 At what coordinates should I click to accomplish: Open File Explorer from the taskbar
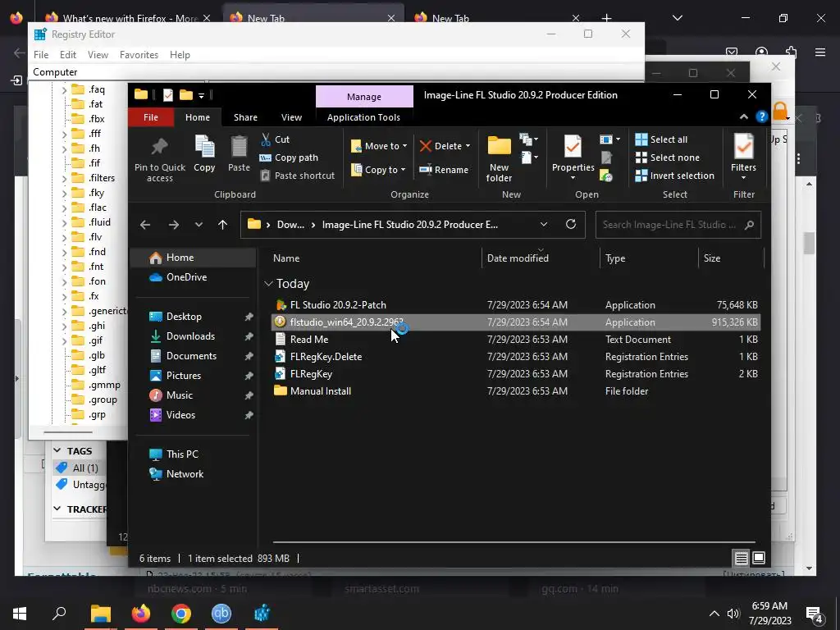100,614
